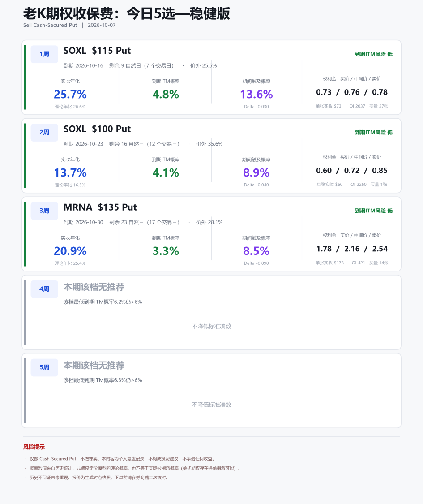Select the OI 2037 figure
This screenshot has width=423, height=504.
tap(357, 106)
